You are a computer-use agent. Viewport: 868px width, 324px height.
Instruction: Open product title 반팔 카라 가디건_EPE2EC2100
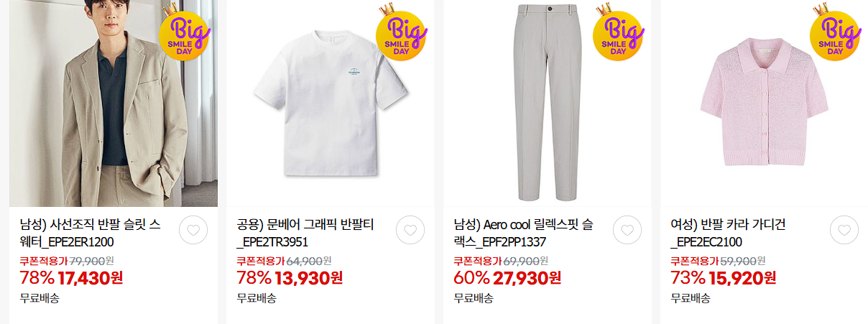(x=727, y=233)
